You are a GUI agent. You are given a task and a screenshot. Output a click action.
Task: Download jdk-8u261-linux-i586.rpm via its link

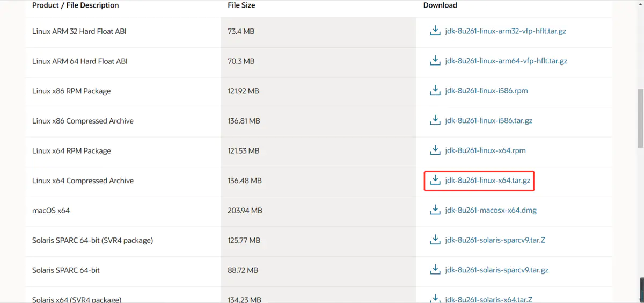point(486,91)
